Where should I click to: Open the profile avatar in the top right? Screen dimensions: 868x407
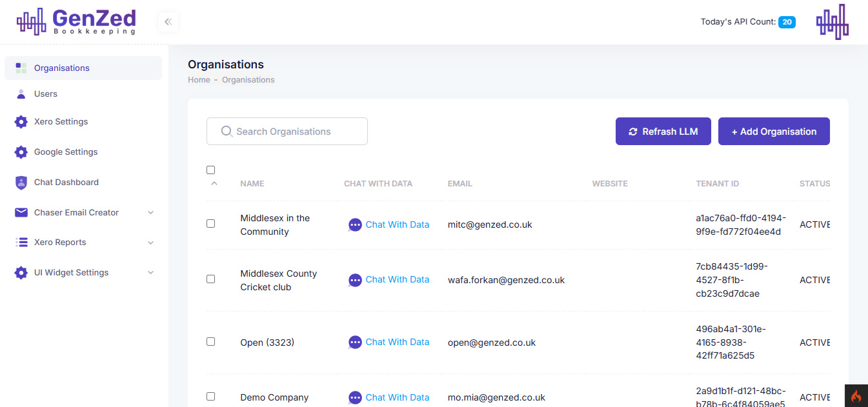pos(832,22)
